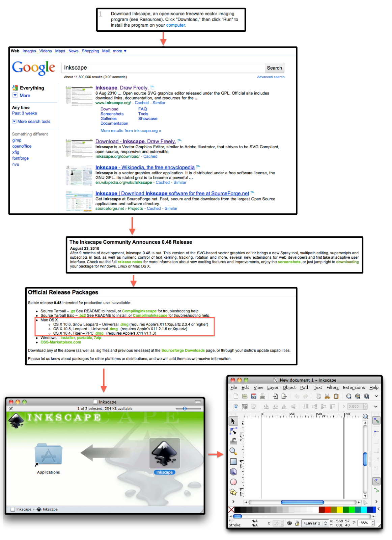Open the Layer menu
Viewport: 392px width, 540px height.
click(273, 387)
